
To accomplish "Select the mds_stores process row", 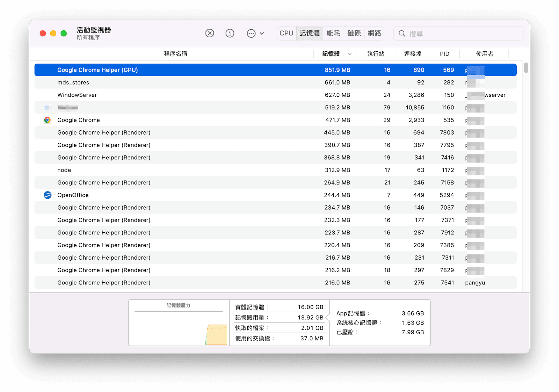I will [x=275, y=82].
